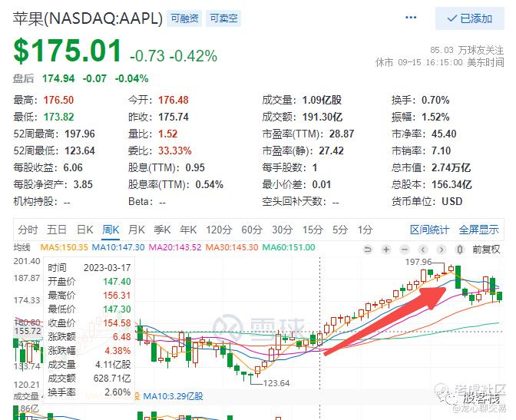Click the 201.40 price axis label
The height and width of the screenshot is (420, 516).
27,261
